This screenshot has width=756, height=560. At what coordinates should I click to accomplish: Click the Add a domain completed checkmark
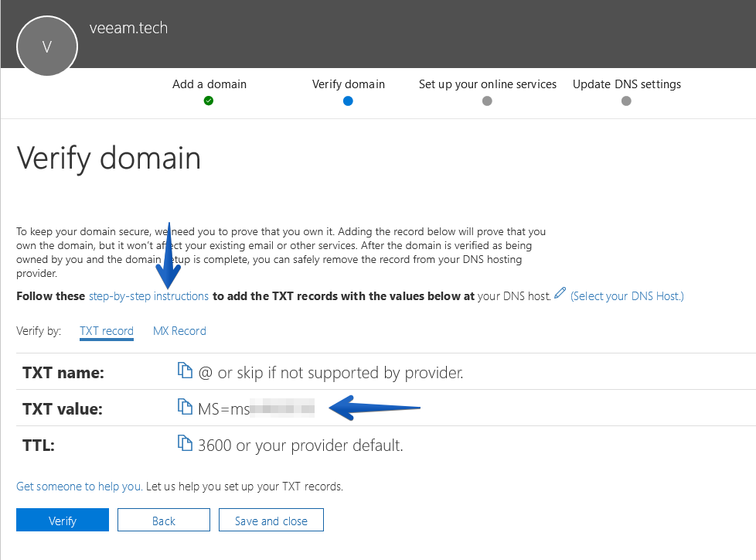209,101
